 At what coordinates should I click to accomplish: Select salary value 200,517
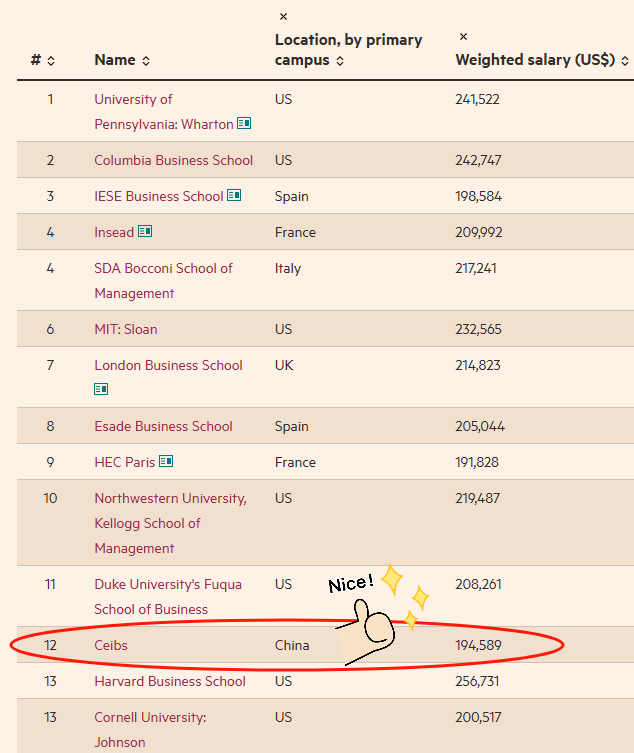pos(478,717)
